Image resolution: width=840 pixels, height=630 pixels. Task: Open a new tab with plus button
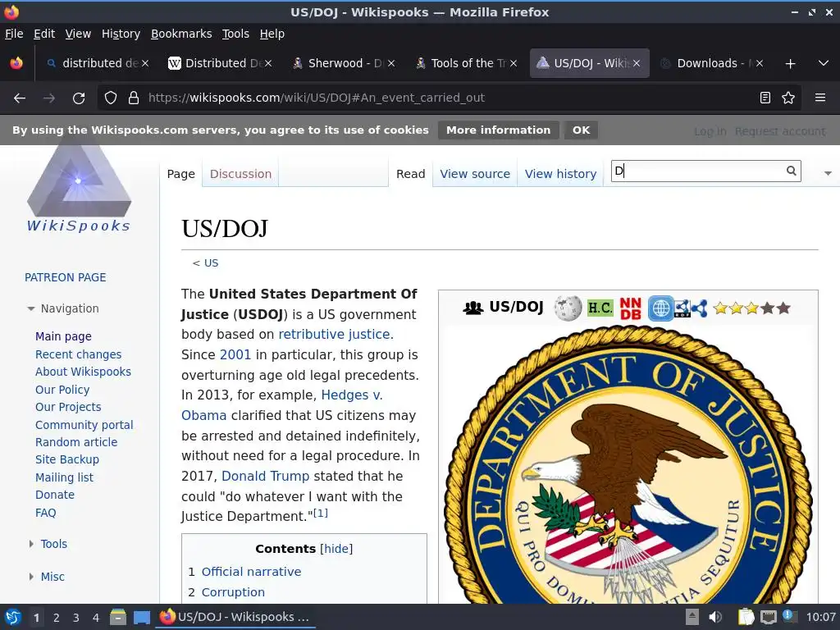click(790, 64)
